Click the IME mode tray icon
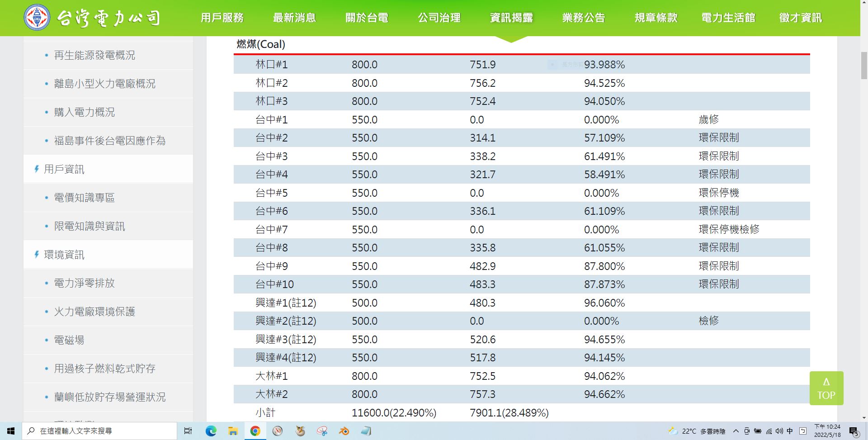Screen dimensions: 868x440 (x=803, y=431)
